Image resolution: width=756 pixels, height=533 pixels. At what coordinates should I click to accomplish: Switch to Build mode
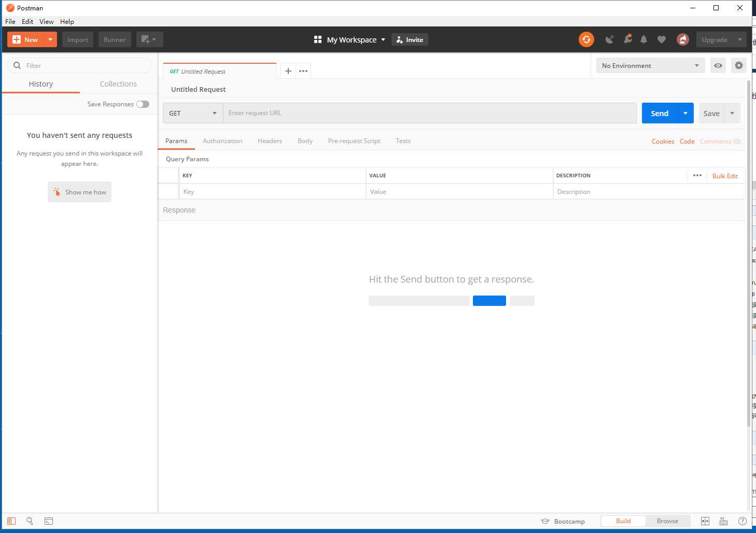coord(623,521)
